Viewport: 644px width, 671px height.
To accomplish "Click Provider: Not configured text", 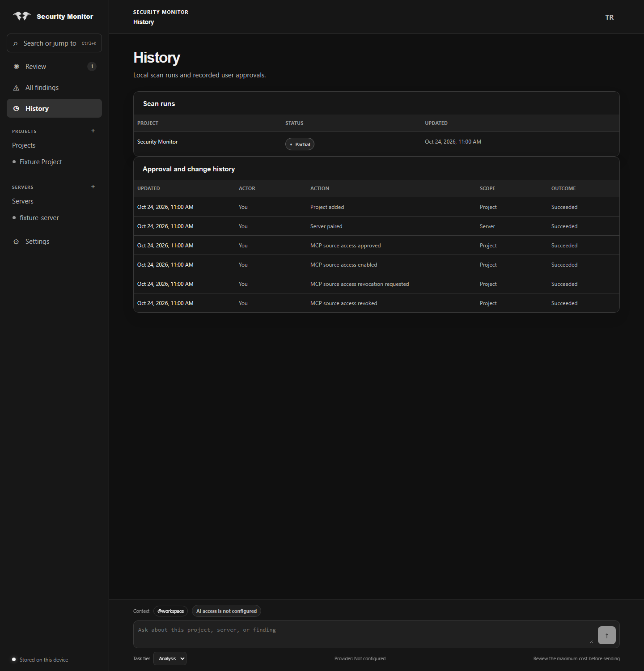I will point(360,658).
